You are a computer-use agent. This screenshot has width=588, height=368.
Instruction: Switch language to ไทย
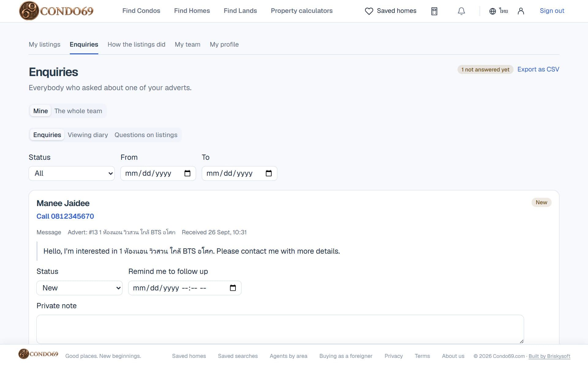pos(503,11)
